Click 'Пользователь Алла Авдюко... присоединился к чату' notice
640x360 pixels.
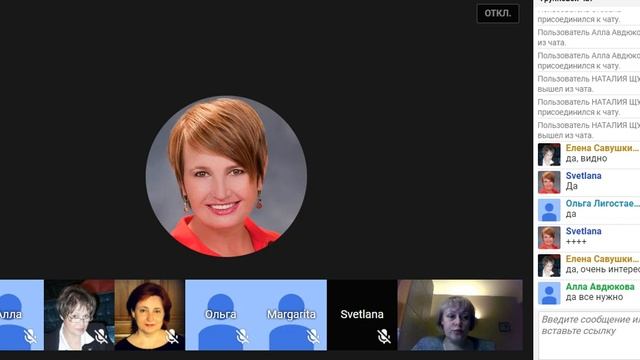(x=589, y=60)
